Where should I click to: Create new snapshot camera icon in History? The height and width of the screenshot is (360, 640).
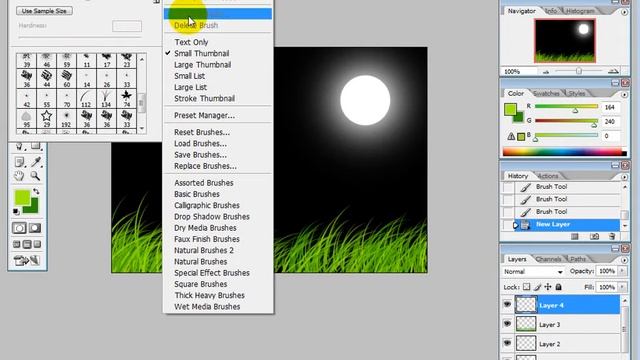595,236
